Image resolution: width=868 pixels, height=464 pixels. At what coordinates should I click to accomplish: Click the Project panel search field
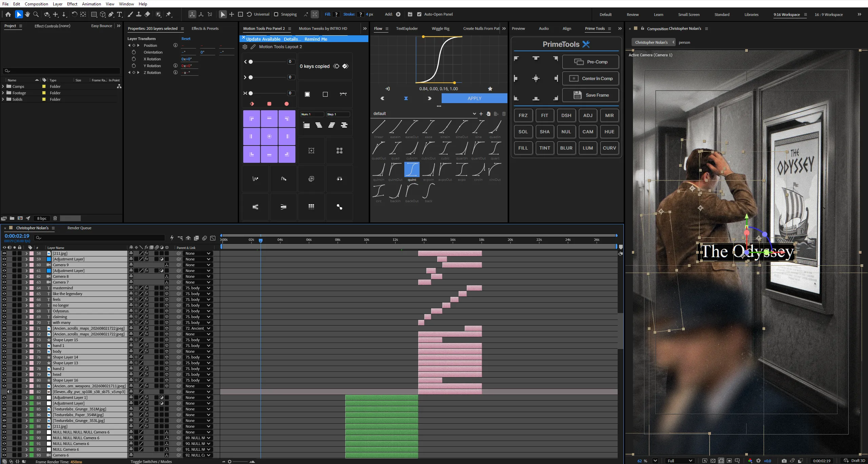[61, 71]
